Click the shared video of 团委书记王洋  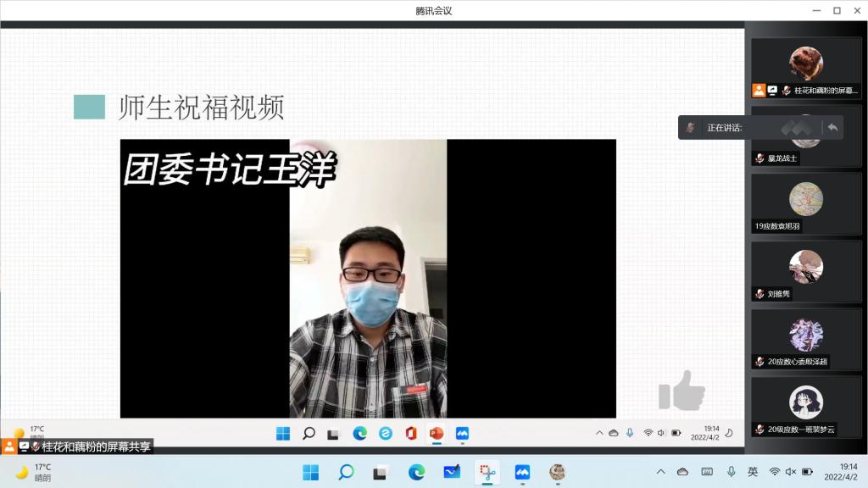(368, 280)
